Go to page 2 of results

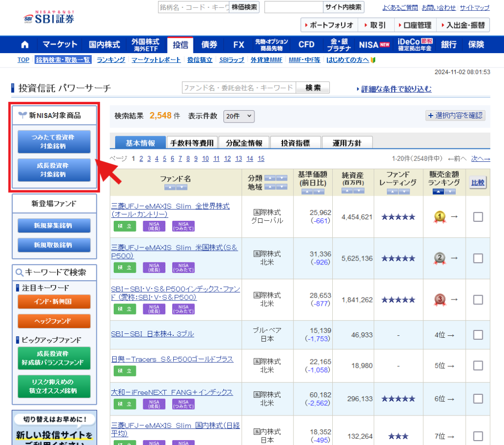141,159
